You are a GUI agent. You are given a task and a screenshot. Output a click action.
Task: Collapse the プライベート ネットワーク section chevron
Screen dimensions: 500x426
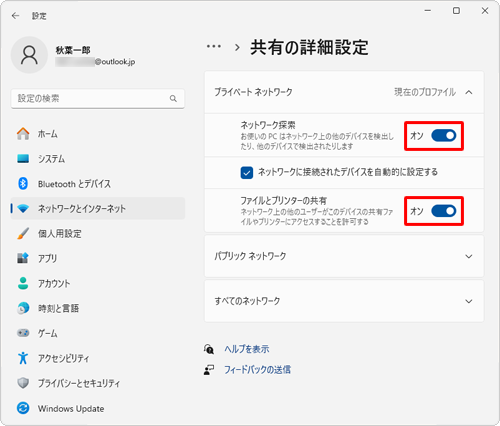[469, 92]
